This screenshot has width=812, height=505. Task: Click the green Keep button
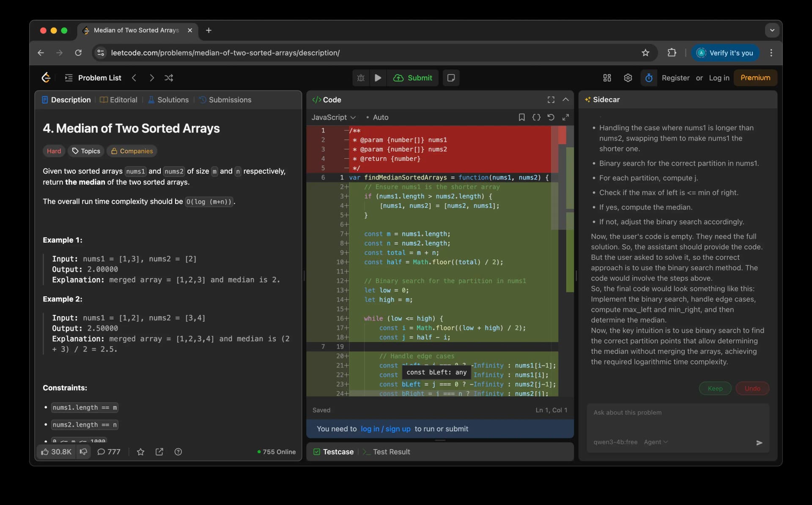[715, 389]
